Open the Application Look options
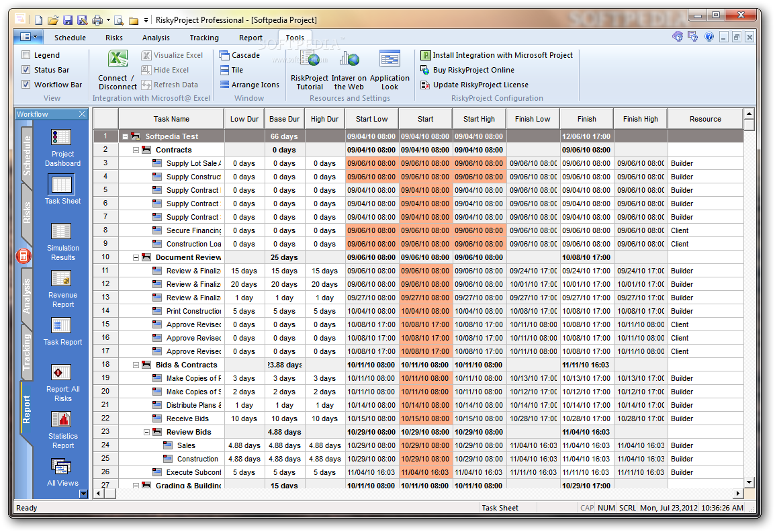Viewport: 775px width, 532px height. click(390, 70)
